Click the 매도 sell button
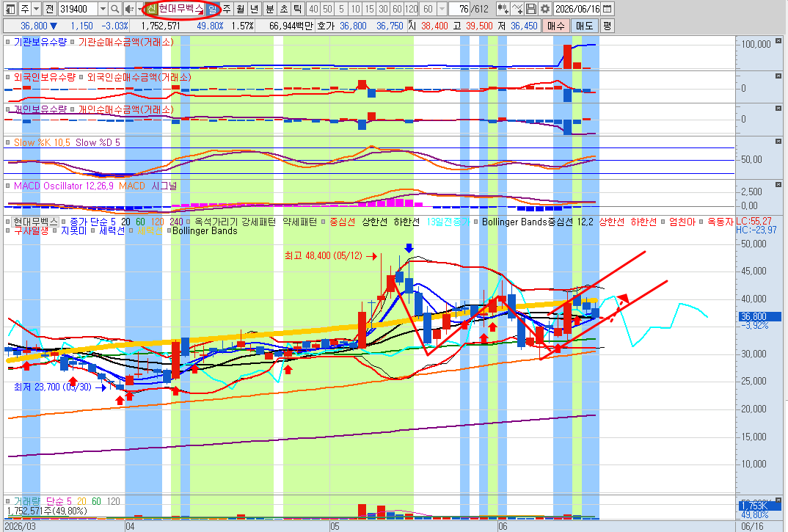The image size is (788, 532). [x=585, y=26]
